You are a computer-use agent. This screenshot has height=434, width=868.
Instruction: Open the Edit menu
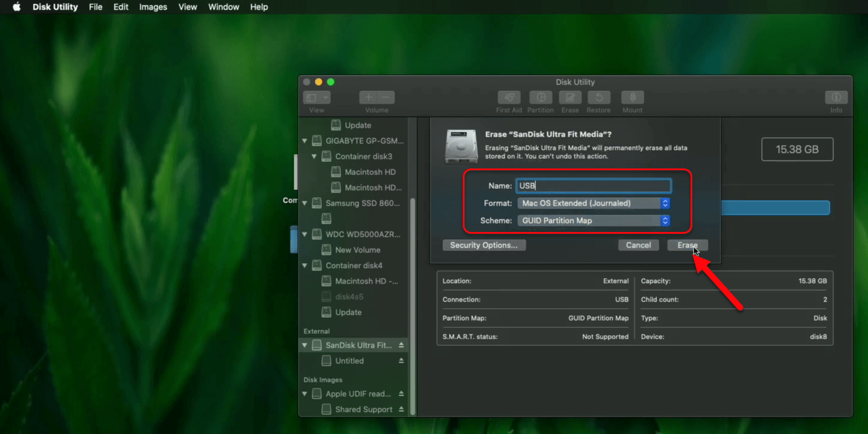(x=121, y=7)
